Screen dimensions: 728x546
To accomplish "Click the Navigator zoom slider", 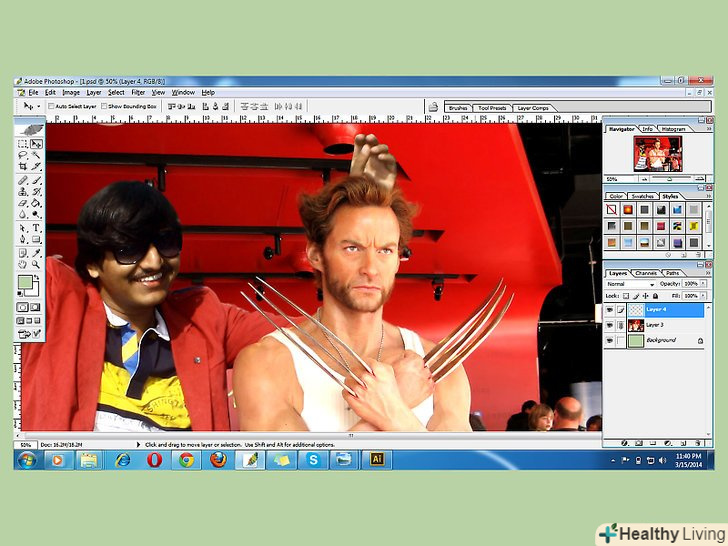I will point(670,179).
